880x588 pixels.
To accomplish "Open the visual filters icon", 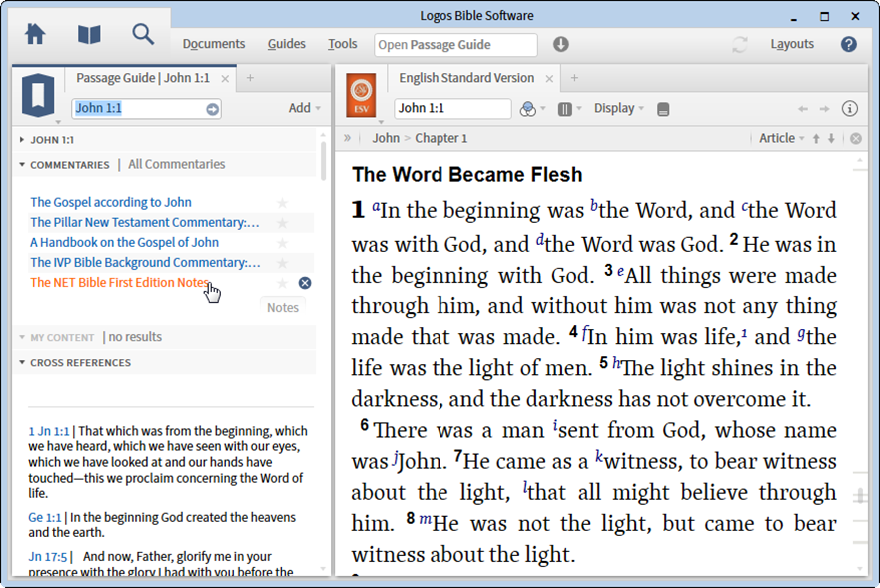I will point(528,109).
